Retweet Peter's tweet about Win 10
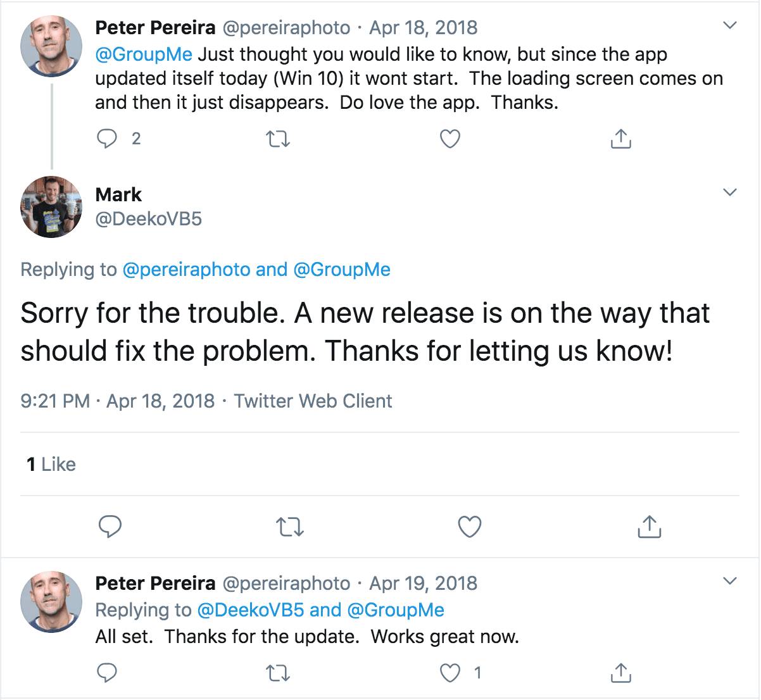The image size is (761, 700). coord(278,139)
